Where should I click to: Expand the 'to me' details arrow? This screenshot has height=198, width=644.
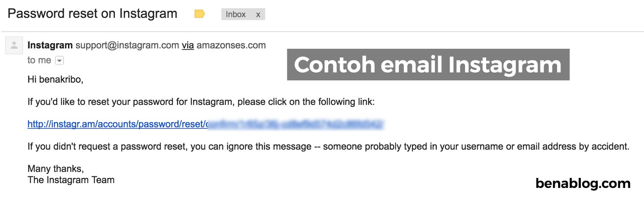[60, 60]
